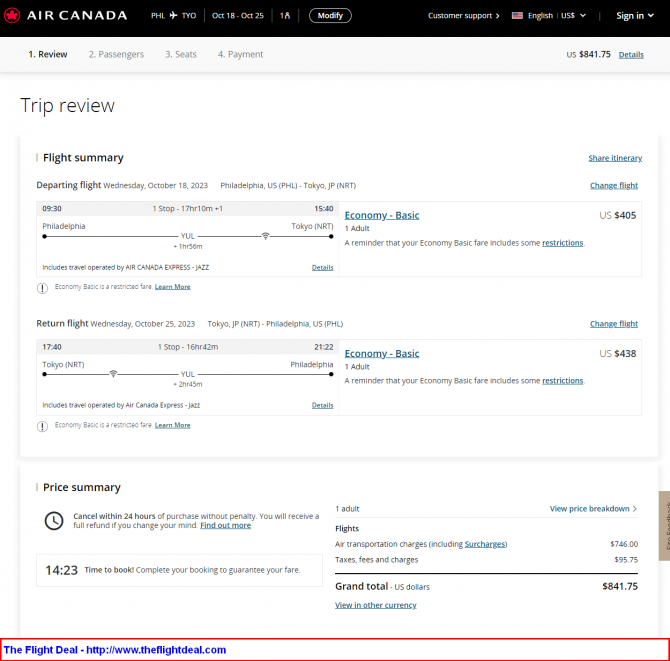Viewport: 670px width, 661px height.
Task: Open Customer support link
Action: (x=464, y=15)
